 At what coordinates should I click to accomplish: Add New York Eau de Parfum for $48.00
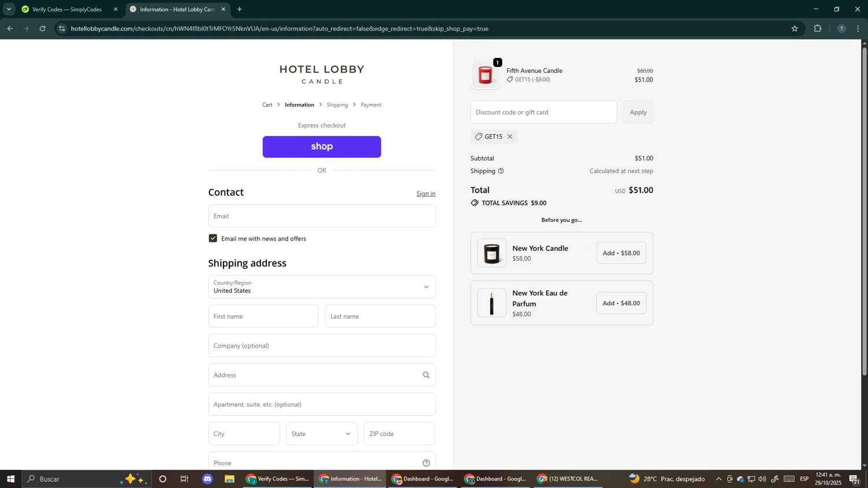(x=621, y=303)
